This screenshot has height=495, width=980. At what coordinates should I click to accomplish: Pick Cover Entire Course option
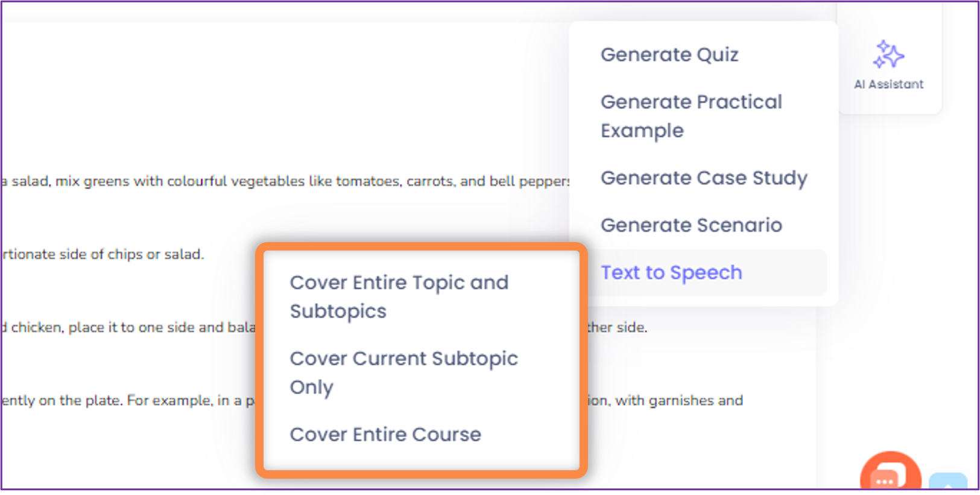tap(385, 435)
